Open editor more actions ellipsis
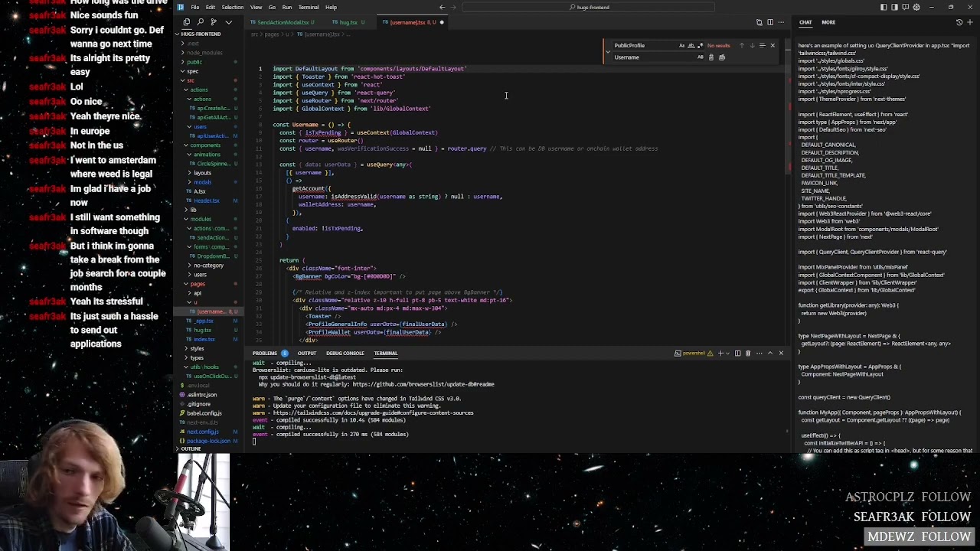The width and height of the screenshot is (980, 551). [x=782, y=22]
